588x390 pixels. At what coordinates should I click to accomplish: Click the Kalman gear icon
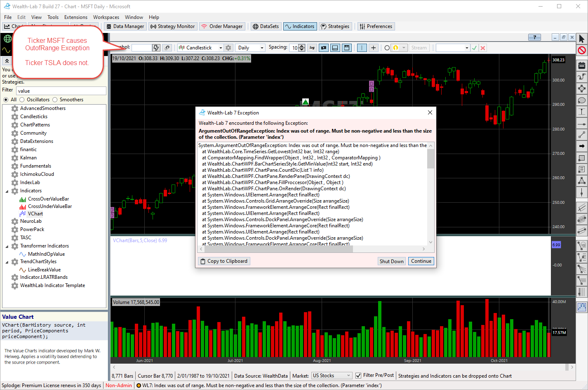coord(15,158)
